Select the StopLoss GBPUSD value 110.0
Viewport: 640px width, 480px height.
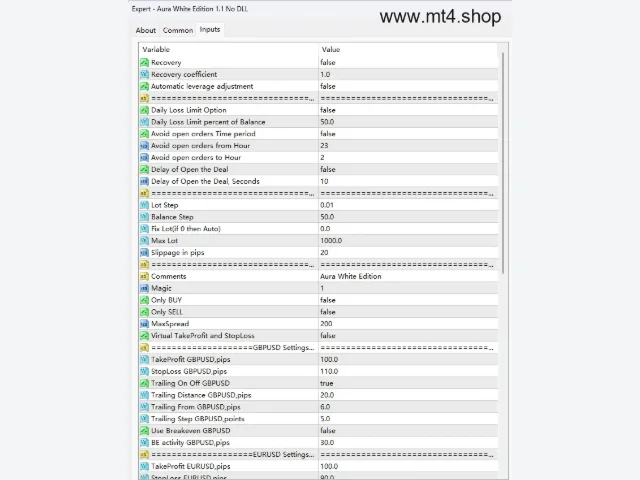pos(329,371)
